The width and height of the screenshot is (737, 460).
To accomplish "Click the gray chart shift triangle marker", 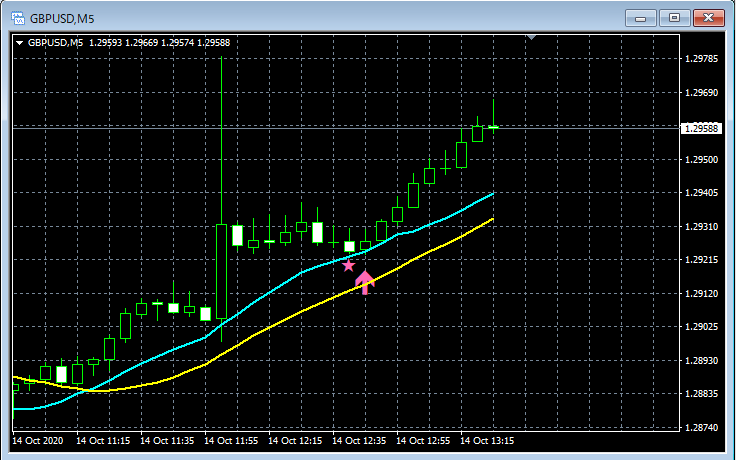I will (532, 37).
